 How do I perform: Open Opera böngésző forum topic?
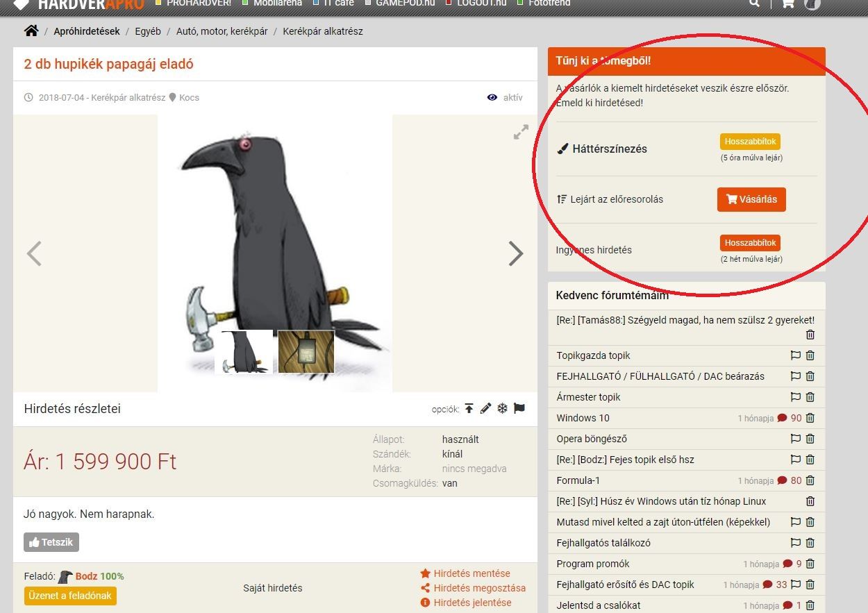coord(590,439)
